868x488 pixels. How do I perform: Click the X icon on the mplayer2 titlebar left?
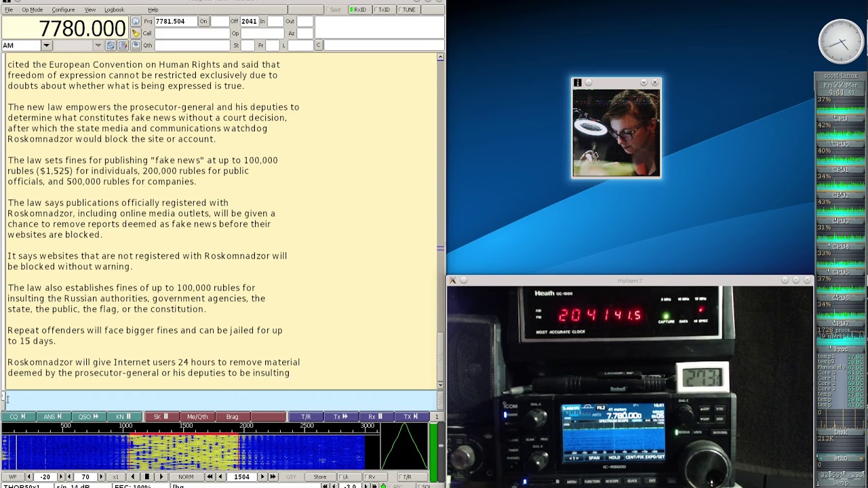tap(453, 280)
